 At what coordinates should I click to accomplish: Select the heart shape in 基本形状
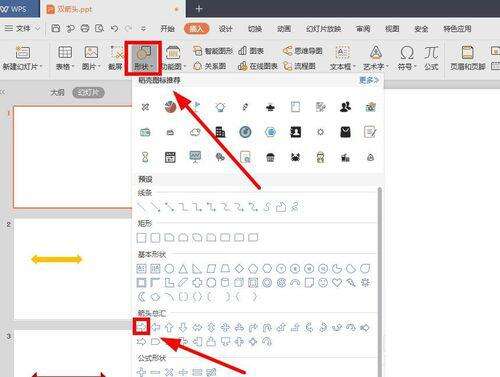tap(337, 282)
